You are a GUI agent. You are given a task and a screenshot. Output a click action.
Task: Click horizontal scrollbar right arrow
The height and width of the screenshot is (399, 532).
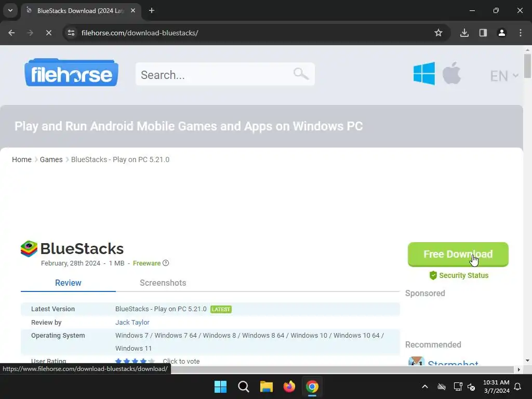518,369
